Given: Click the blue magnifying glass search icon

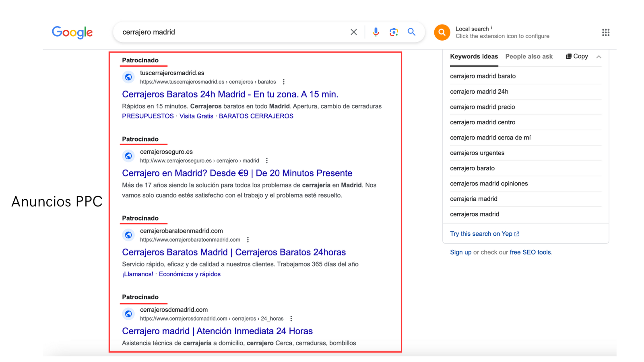Looking at the screenshot, I should [411, 32].
